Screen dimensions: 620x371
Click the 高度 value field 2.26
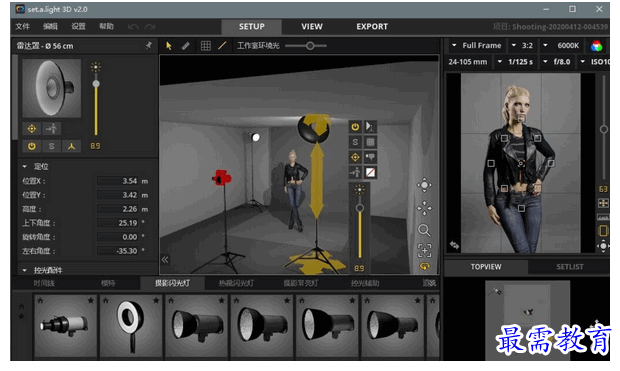118,209
